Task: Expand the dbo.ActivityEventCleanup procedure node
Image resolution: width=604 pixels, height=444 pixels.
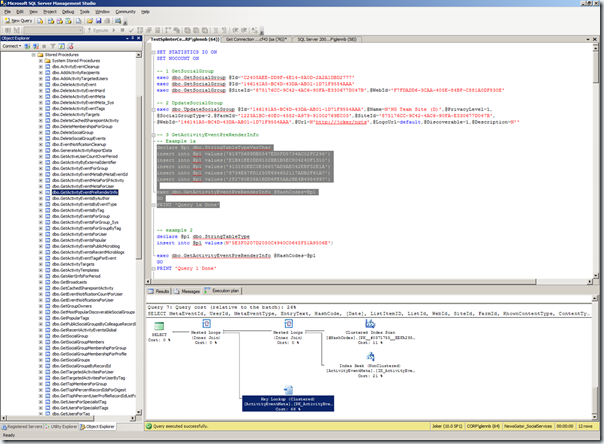Action: (41, 66)
